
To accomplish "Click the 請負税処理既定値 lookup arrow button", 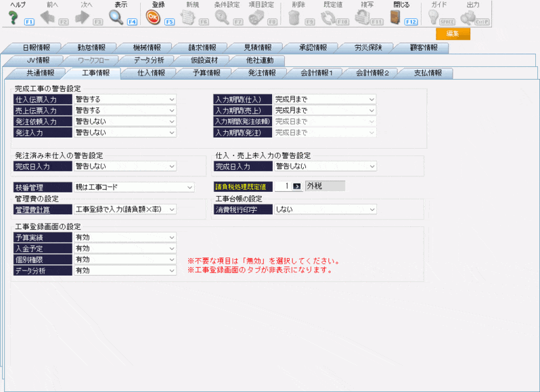I will (x=296, y=186).
